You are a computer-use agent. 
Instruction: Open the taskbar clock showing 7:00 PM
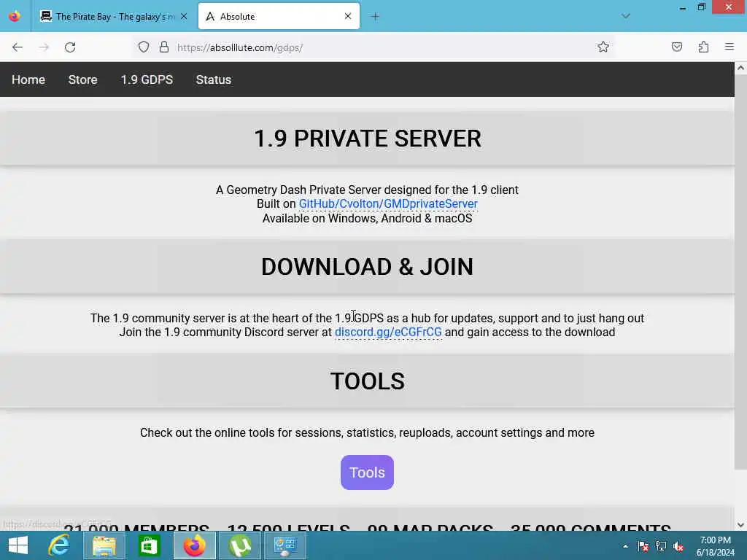point(716,546)
